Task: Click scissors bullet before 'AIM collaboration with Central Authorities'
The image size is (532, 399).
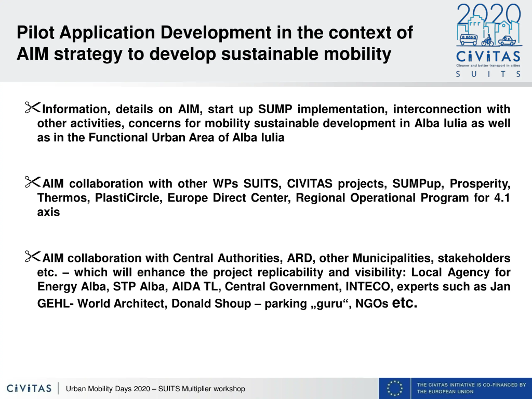Action: click(x=33, y=257)
